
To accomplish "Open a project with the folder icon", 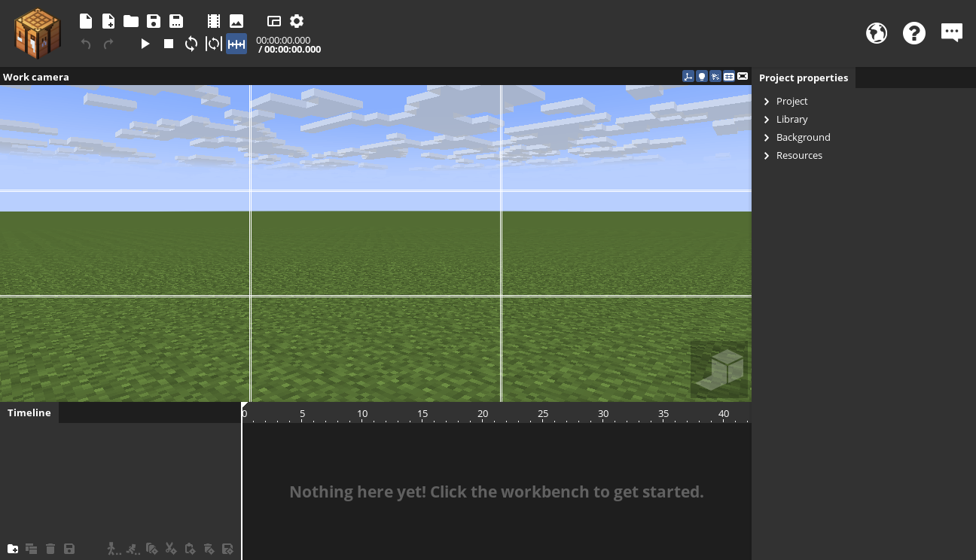I will coord(131,21).
